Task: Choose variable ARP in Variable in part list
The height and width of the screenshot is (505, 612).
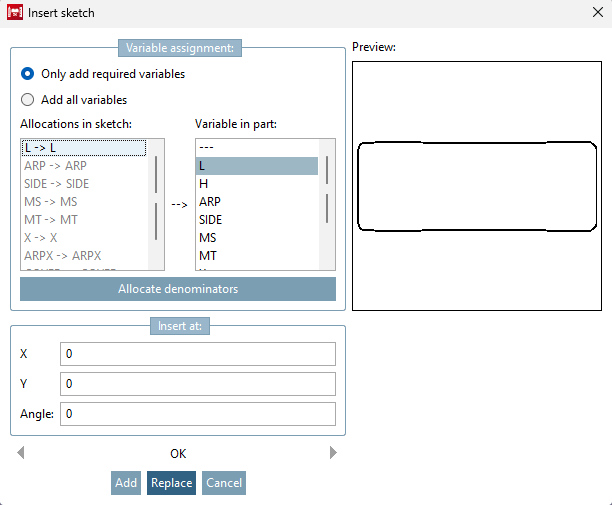Action: tap(257, 202)
